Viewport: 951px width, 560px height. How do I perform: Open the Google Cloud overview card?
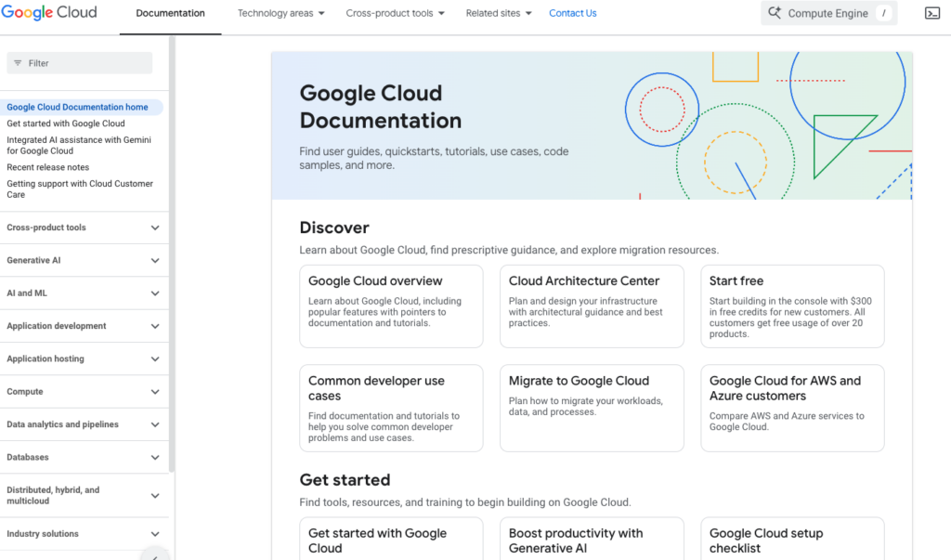pyautogui.click(x=391, y=306)
